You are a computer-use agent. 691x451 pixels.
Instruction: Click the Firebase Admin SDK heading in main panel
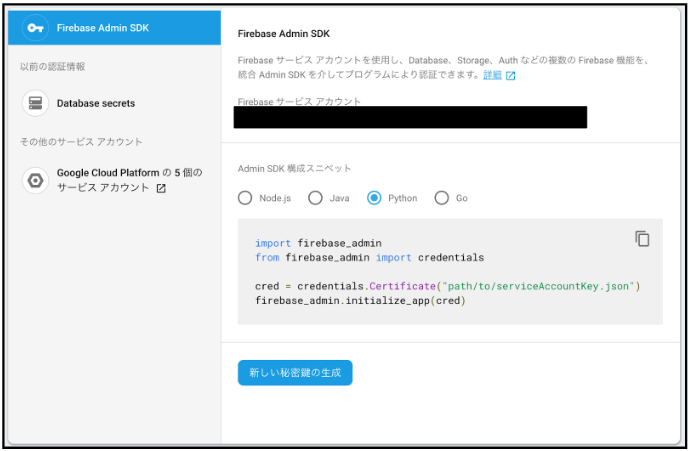pos(284,34)
